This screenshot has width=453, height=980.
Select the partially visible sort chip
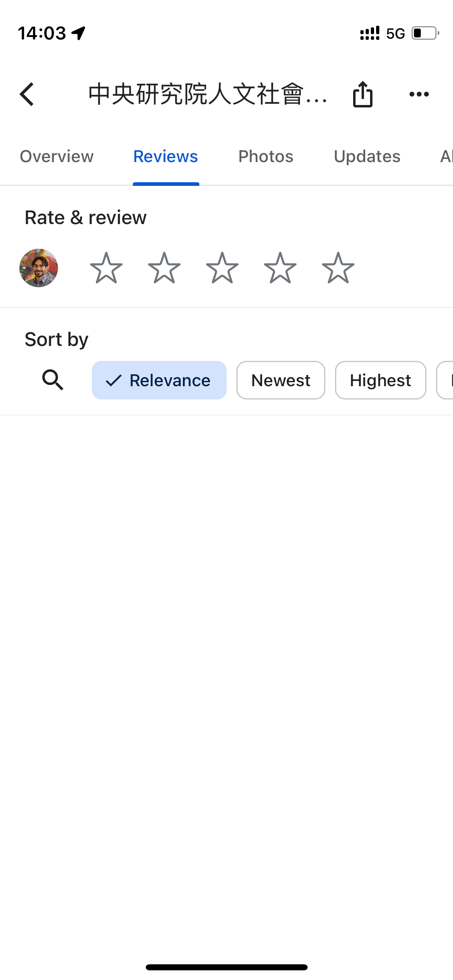point(445,380)
